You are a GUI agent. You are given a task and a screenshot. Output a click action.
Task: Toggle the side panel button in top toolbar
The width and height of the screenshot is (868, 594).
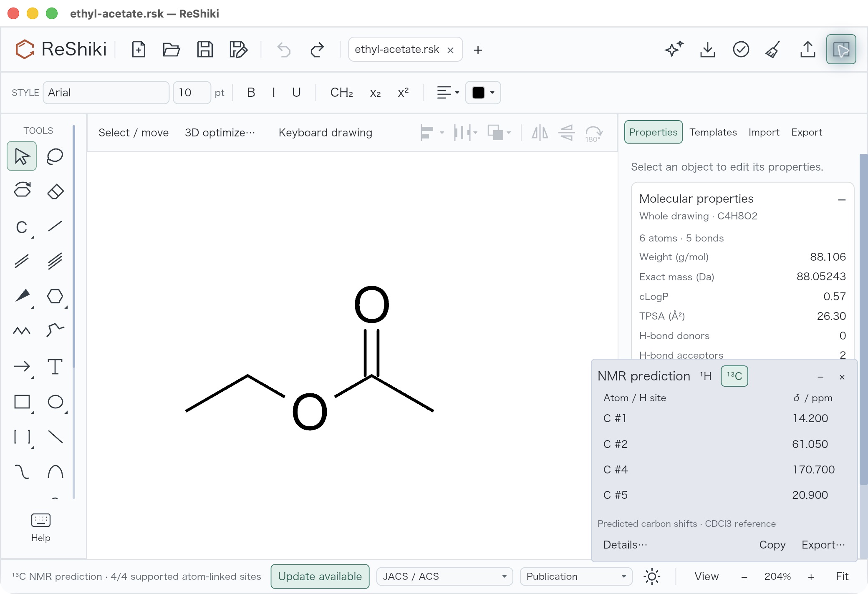click(x=841, y=50)
